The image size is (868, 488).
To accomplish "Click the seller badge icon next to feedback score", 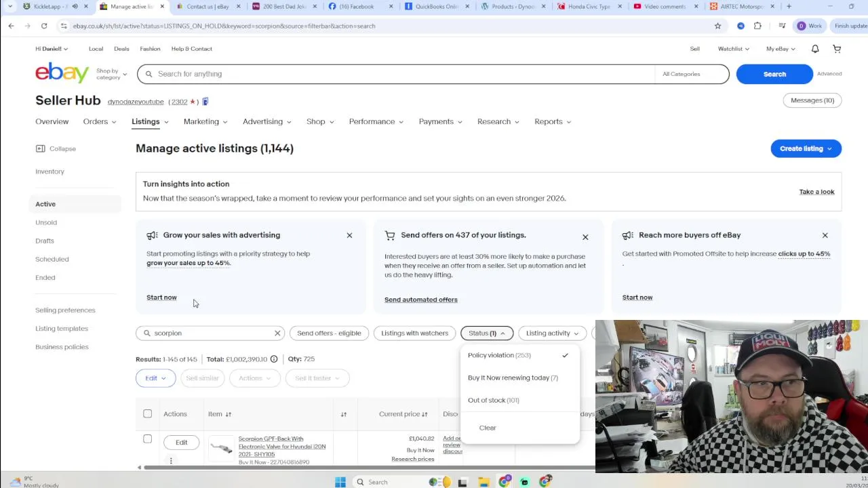I will point(205,102).
